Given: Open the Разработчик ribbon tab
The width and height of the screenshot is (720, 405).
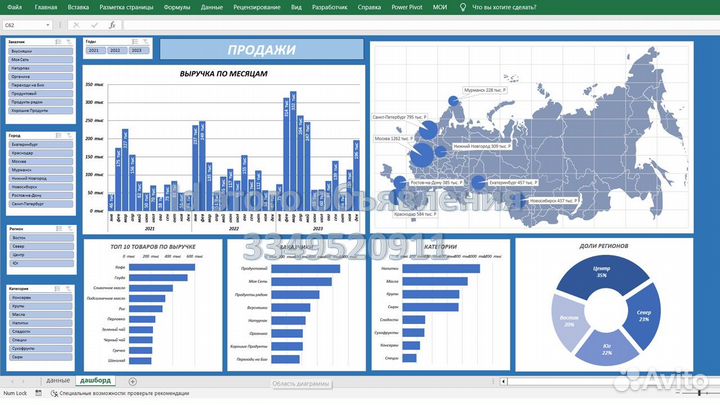Looking at the screenshot, I should pyautogui.click(x=330, y=7).
